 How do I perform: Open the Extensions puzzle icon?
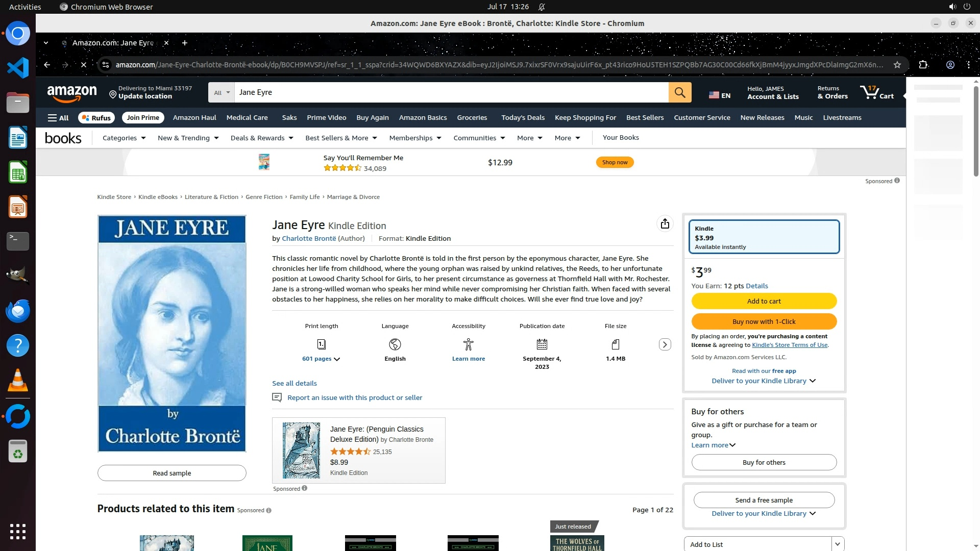923,65
